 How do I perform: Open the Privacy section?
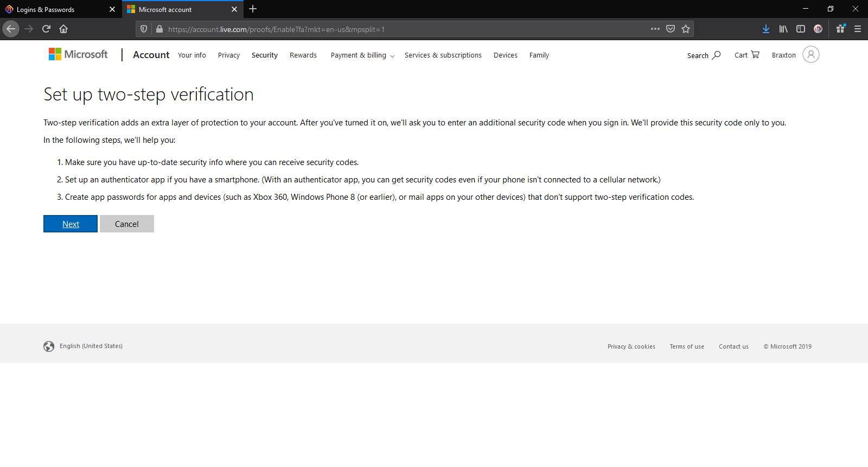tap(229, 55)
